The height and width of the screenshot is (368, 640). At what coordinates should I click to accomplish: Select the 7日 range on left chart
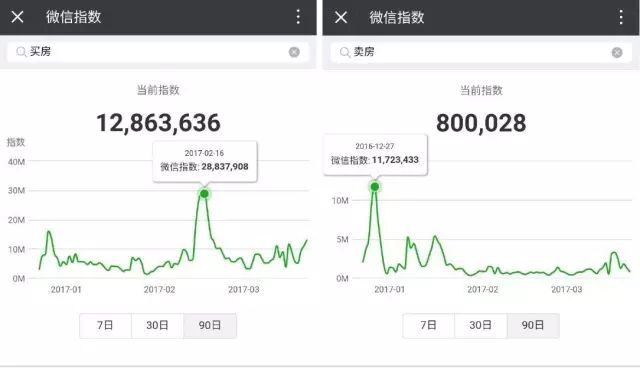click(105, 326)
